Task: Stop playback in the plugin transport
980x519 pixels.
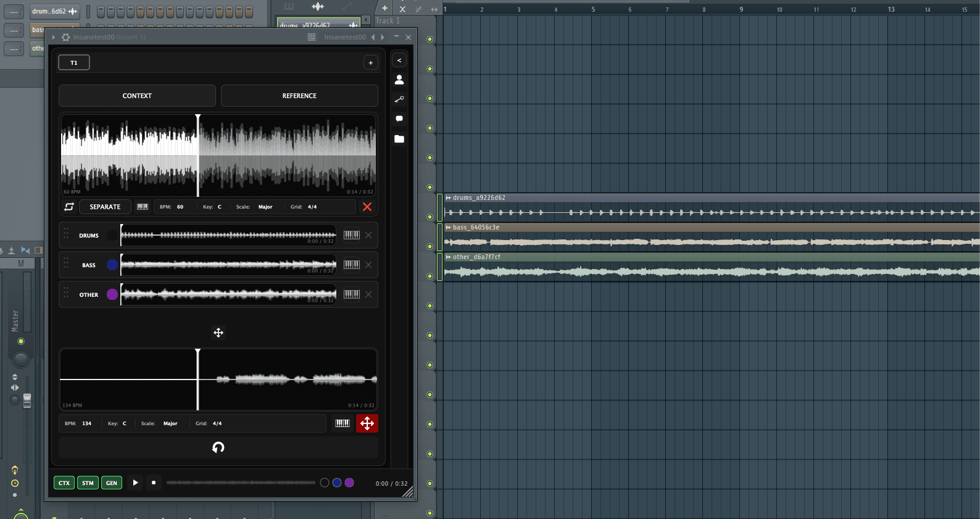Action: coord(154,483)
